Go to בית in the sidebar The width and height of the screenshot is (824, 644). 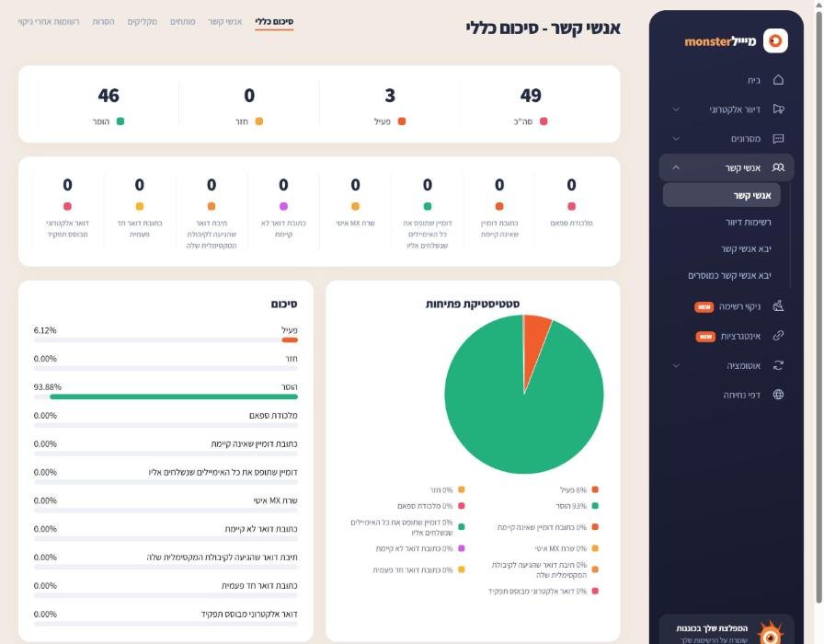coord(753,80)
